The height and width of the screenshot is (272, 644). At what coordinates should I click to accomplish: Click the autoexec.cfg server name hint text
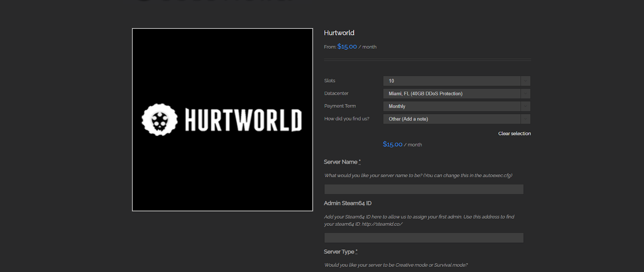coord(418,176)
